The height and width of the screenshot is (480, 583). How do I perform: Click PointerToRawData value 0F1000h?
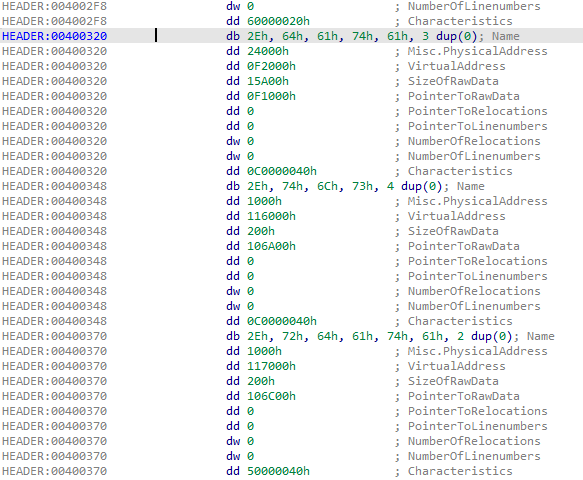[x=271, y=96]
